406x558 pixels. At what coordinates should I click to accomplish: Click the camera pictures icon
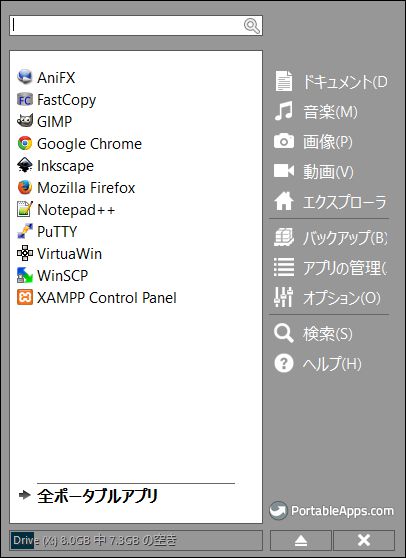(284, 141)
